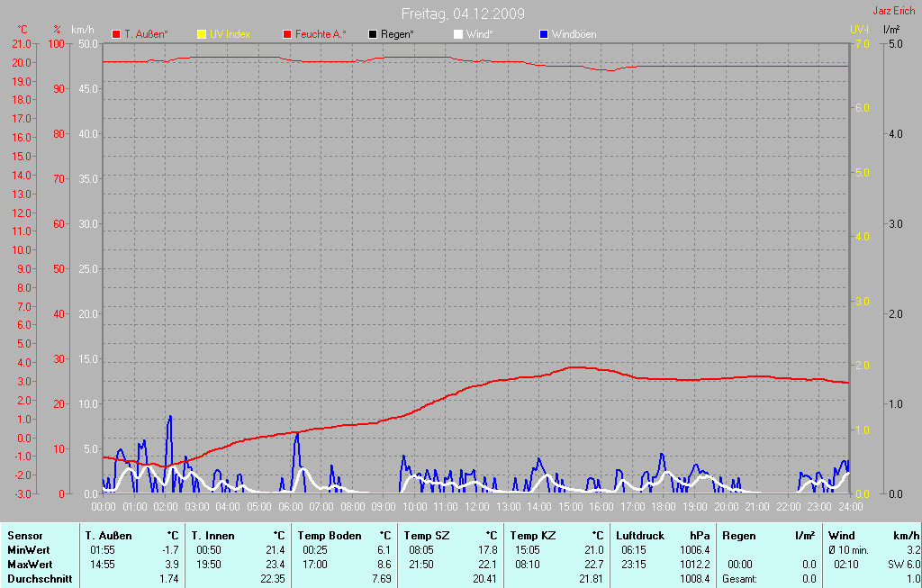Click the red T. Außen legend swatch
The width and height of the screenshot is (922, 588).
115,34
